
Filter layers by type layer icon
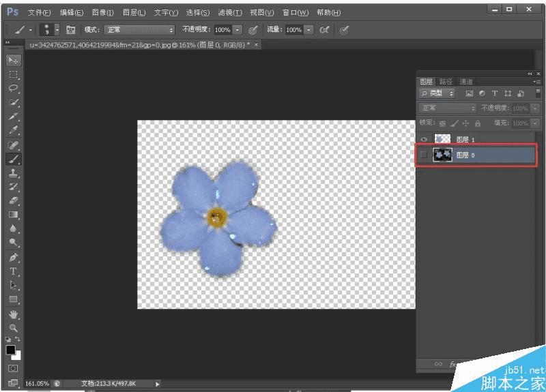[x=495, y=93]
